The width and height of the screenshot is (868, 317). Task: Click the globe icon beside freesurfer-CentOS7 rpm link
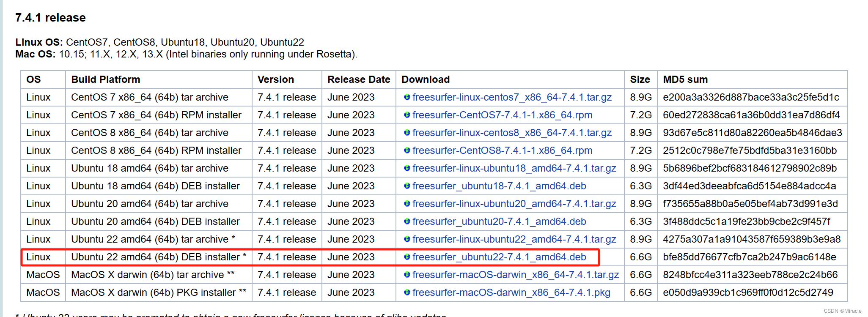coord(407,115)
